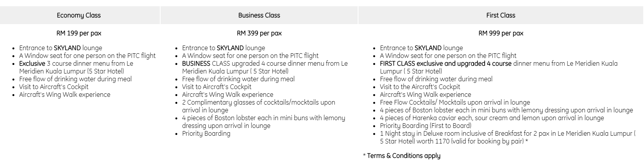This screenshot has height=168, width=644.
Task: Click bold SKYLAND text in First Class column
Action: pos(428,48)
